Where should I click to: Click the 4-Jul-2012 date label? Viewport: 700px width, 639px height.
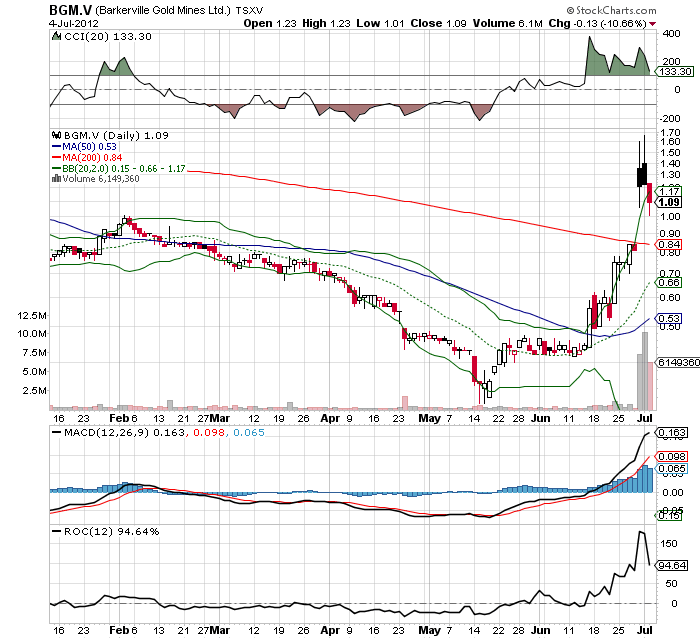(x=74, y=23)
